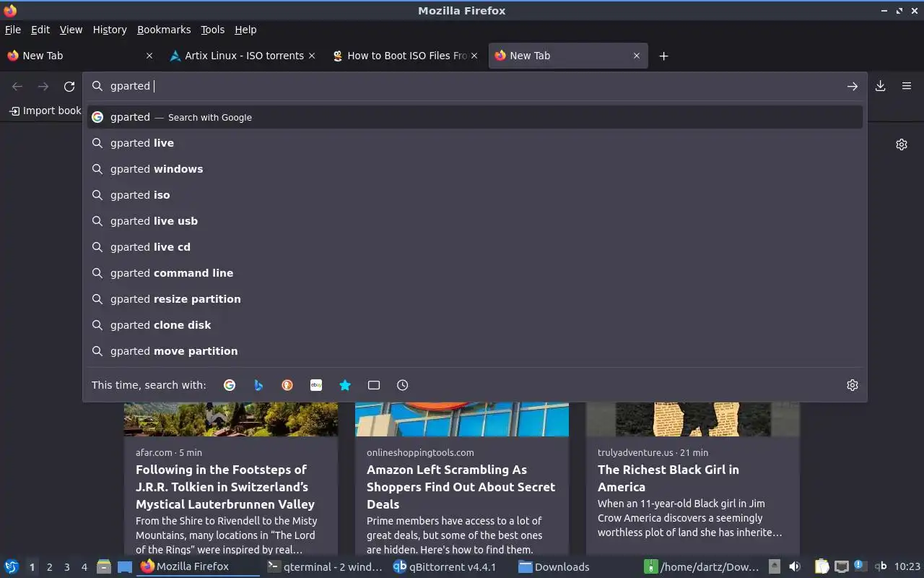Search this time with Google icon
Viewport: 924px width, 578px height.
pyautogui.click(x=230, y=385)
